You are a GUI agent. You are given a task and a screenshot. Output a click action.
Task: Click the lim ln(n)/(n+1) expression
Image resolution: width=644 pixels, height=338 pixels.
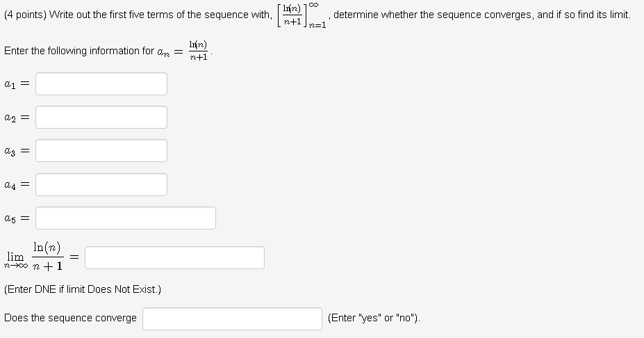35,257
